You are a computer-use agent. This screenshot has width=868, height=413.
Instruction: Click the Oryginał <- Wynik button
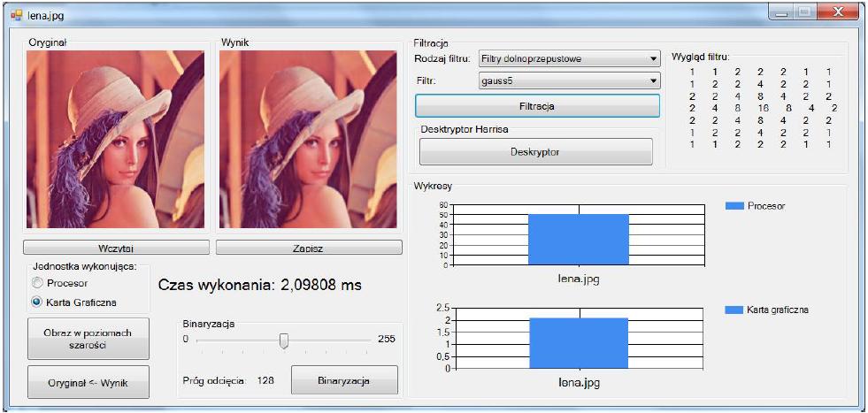[88, 382]
